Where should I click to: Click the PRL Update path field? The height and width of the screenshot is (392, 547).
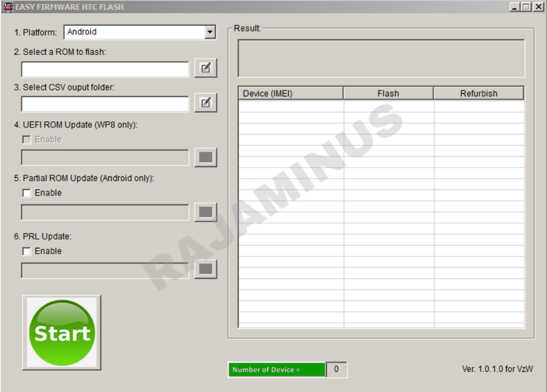(x=105, y=271)
